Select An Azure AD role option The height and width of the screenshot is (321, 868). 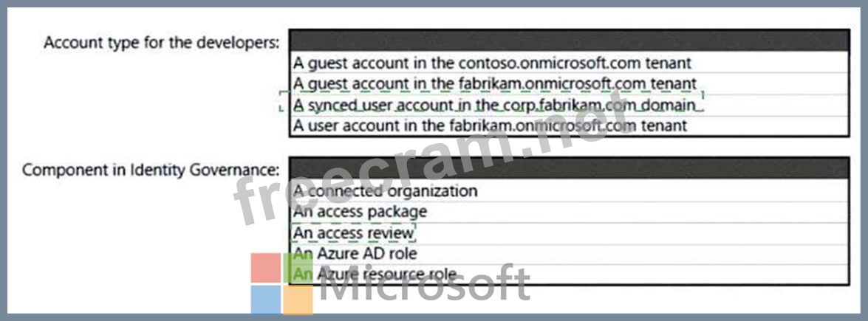coord(355,254)
